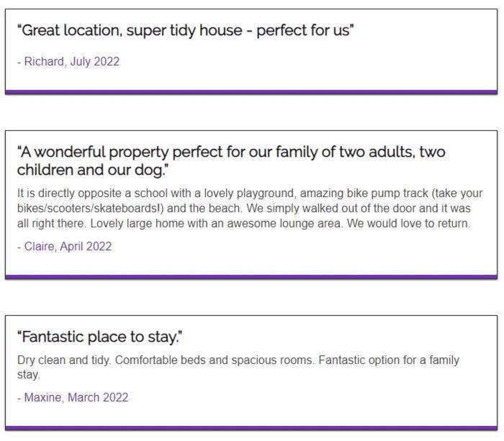Click the "Fantastic place to stay." review heading
Image resolution: width=504 pixels, height=441 pixels.
[x=99, y=337]
